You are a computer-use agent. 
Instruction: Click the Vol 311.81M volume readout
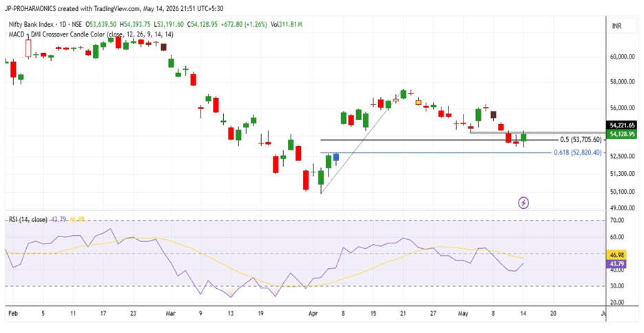click(287, 25)
